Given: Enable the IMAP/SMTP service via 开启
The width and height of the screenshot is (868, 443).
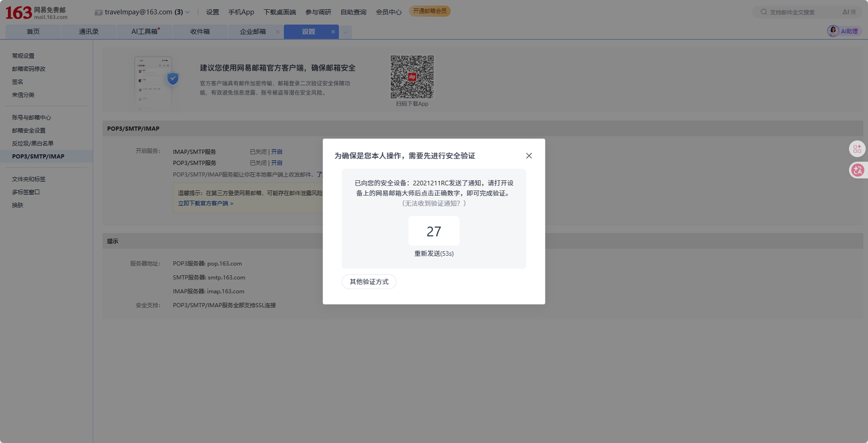Looking at the screenshot, I should pos(277,152).
